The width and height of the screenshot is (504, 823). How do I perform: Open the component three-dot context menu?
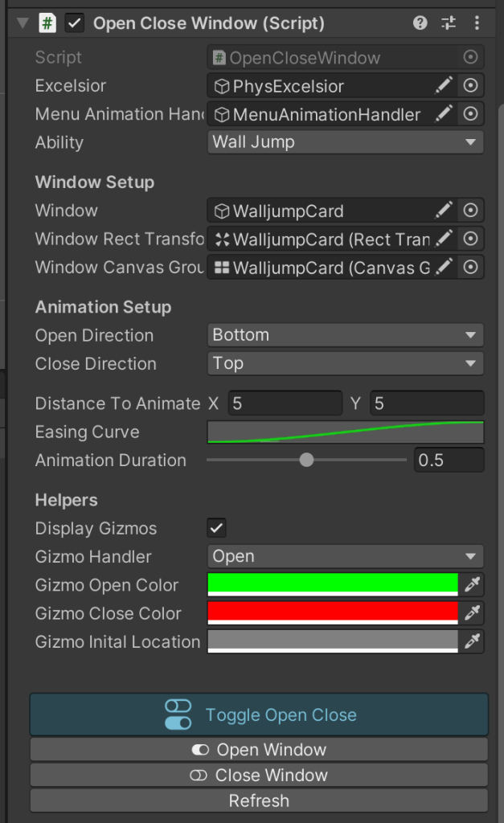(x=477, y=23)
